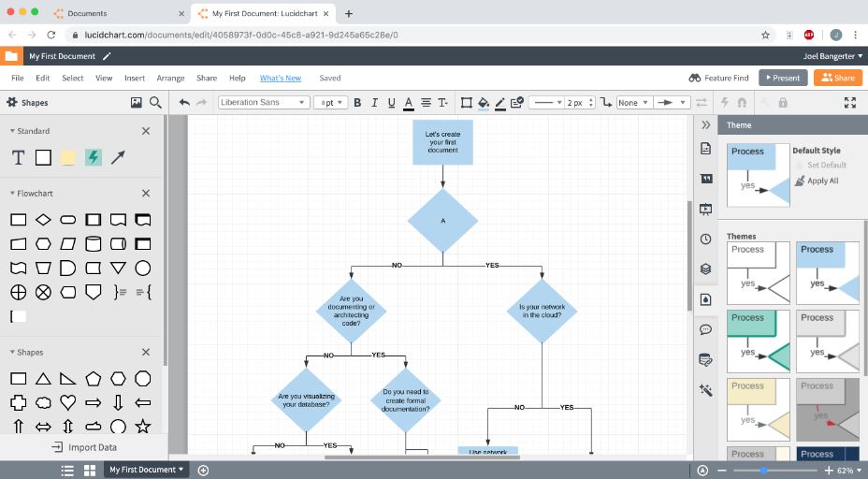868x479 pixels.
Task: Open the Edit menu
Action: coord(43,78)
